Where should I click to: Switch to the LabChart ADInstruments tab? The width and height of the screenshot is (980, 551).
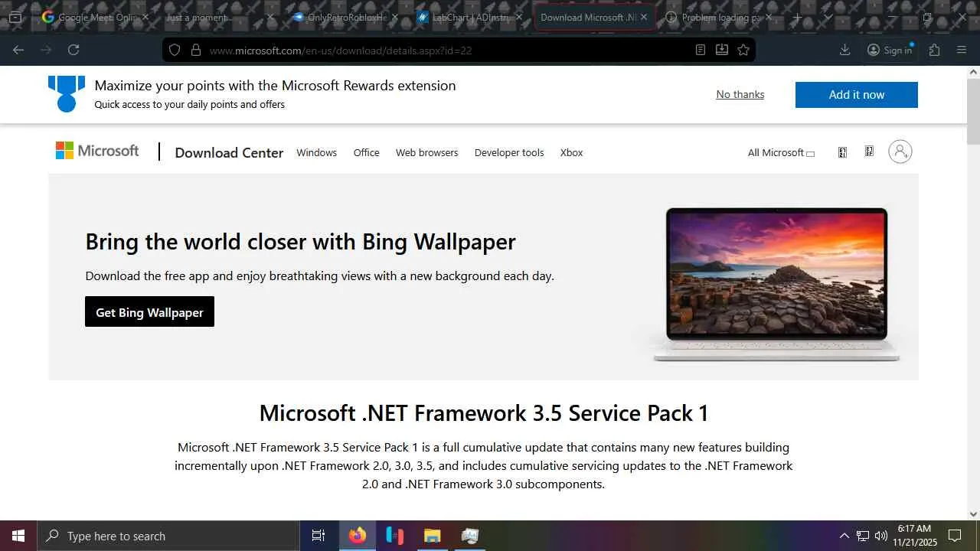pos(470,17)
